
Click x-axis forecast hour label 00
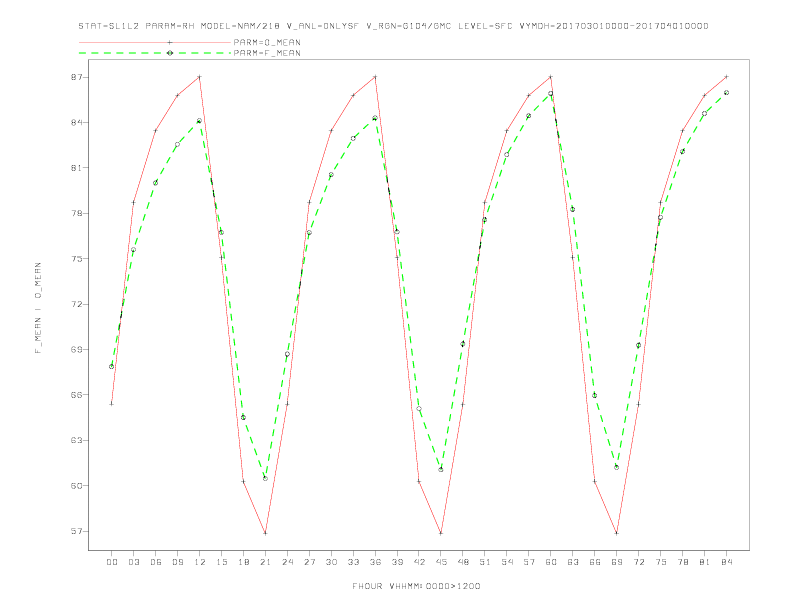(x=112, y=562)
